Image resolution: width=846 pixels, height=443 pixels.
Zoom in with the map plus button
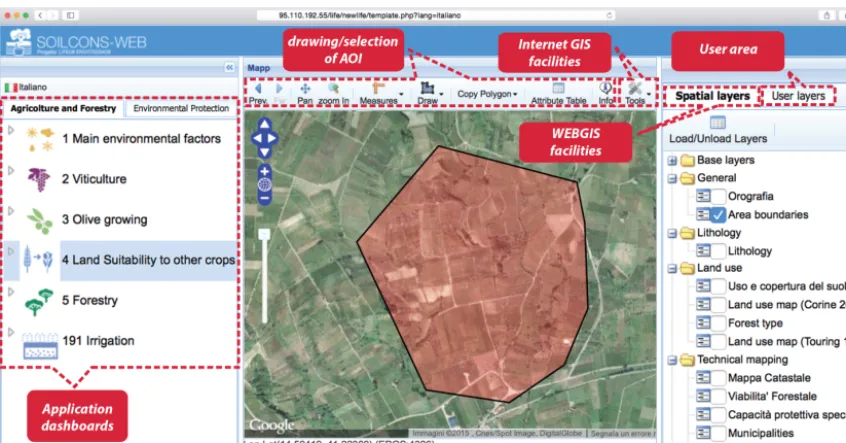pos(264,172)
